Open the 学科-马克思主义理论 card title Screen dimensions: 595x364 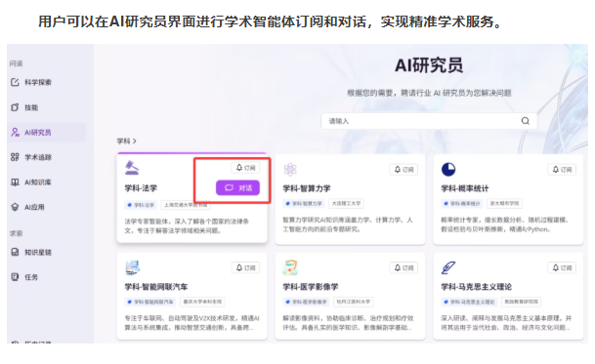[476, 287]
